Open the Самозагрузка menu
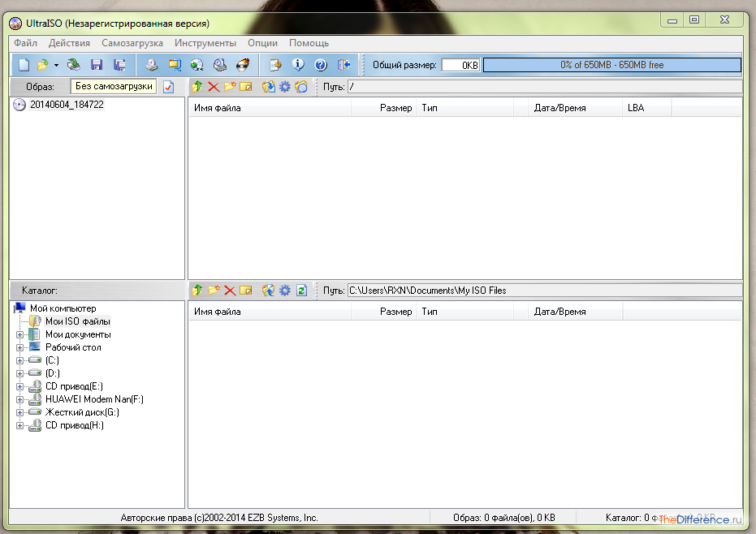756x534 pixels. pyautogui.click(x=132, y=43)
